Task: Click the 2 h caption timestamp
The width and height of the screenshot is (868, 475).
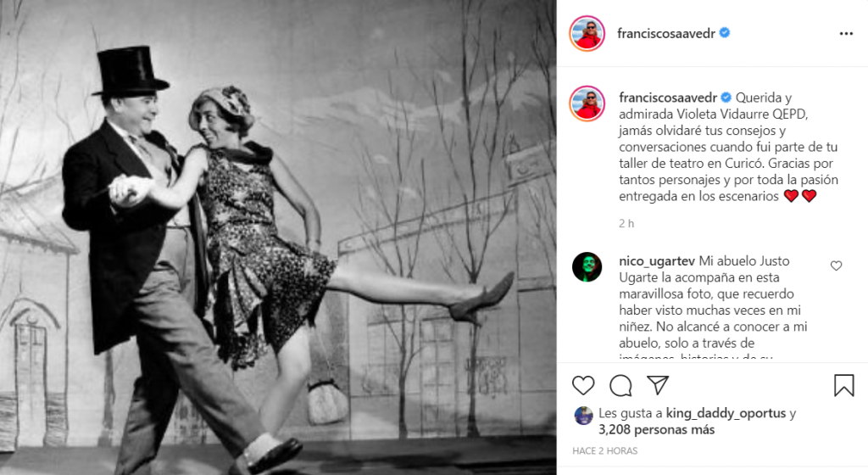Action: (x=626, y=224)
